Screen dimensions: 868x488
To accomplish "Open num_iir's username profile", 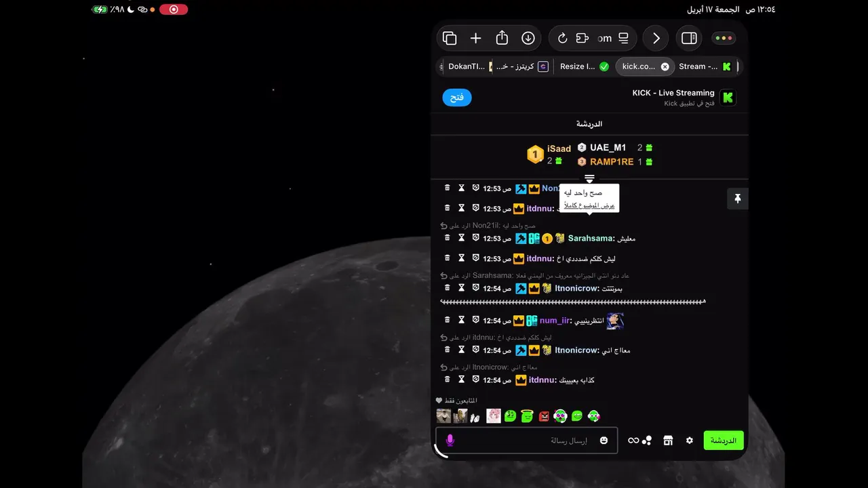I will 555,321.
